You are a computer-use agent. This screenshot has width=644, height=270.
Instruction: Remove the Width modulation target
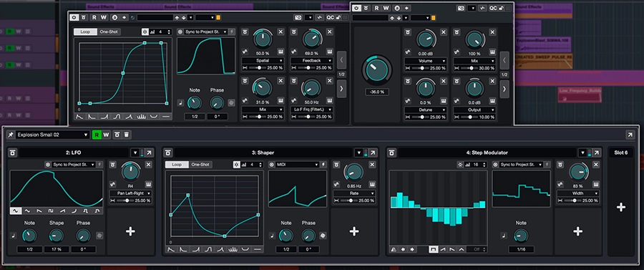click(595, 165)
